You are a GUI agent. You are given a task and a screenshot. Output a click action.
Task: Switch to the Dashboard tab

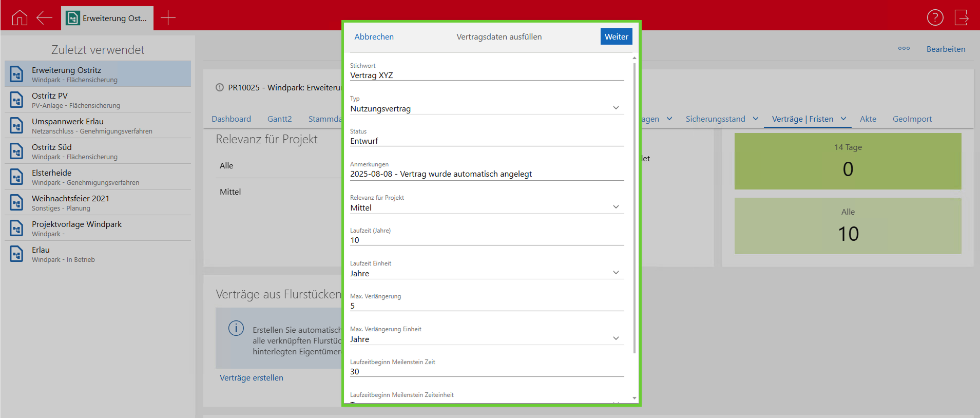pyautogui.click(x=231, y=119)
